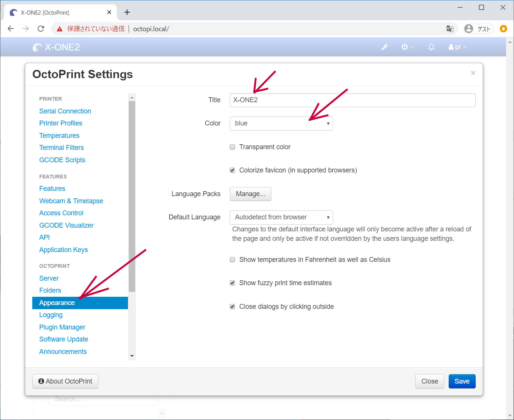Click the Save button
Image resolution: width=514 pixels, height=420 pixels.
pyautogui.click(x=462, y=381)
